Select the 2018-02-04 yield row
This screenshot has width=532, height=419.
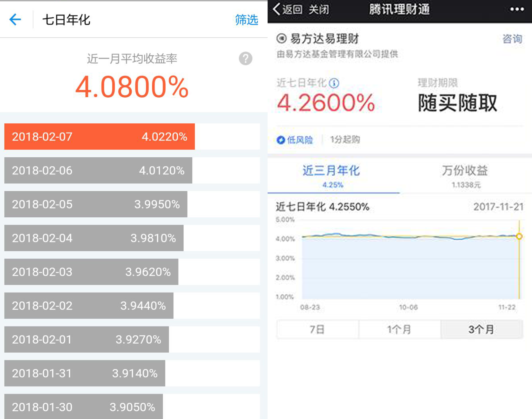[x=132, y=238]
